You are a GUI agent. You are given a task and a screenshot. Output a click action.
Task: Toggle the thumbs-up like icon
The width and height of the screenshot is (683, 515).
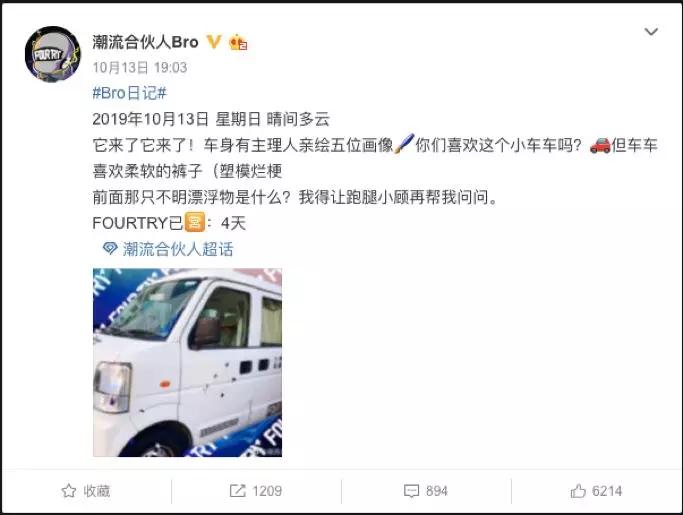click(578, 491)
